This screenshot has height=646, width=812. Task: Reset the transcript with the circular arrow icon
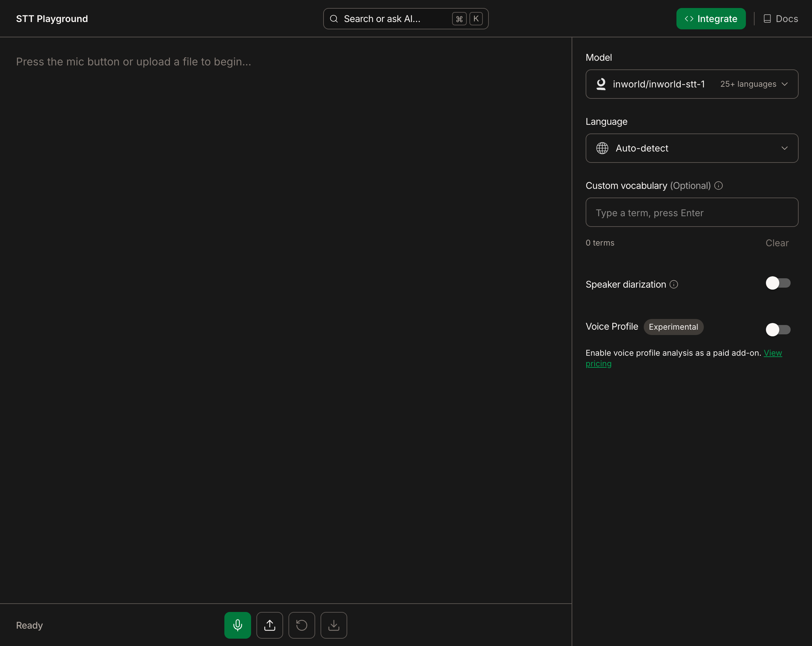[x=302, y=625]
